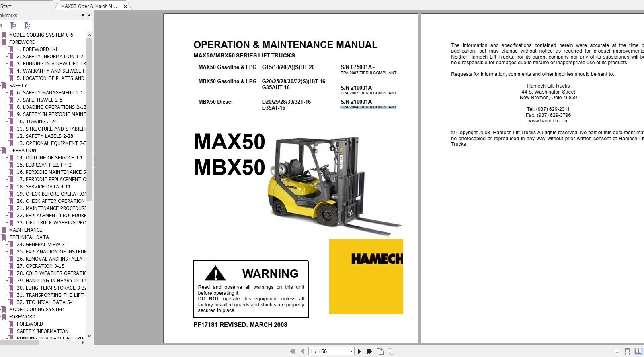Collapse the Bookmarks panel with left arrow
This screenshot has height=357, width=644.
[89, 15]
